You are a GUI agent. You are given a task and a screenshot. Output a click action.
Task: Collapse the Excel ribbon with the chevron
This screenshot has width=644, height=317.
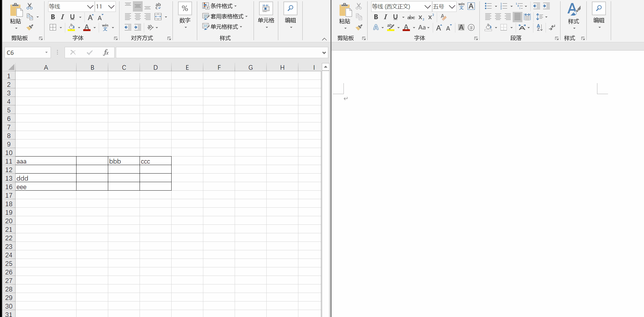coord(324,39)
